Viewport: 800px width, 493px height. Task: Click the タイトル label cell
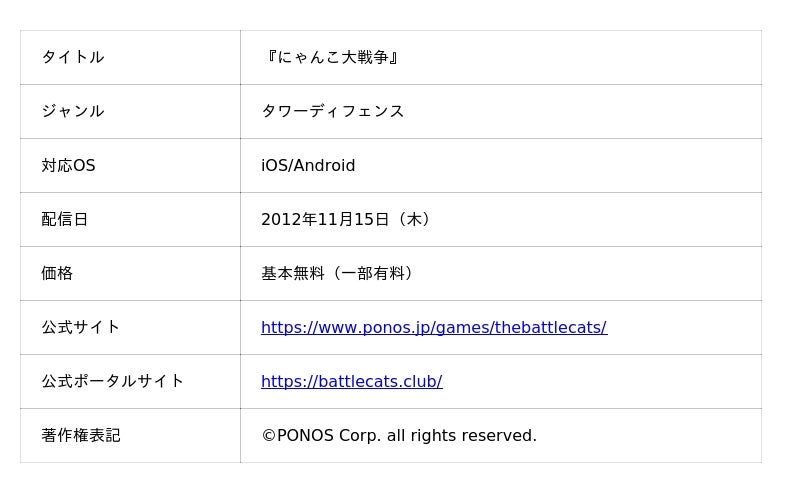131,57
